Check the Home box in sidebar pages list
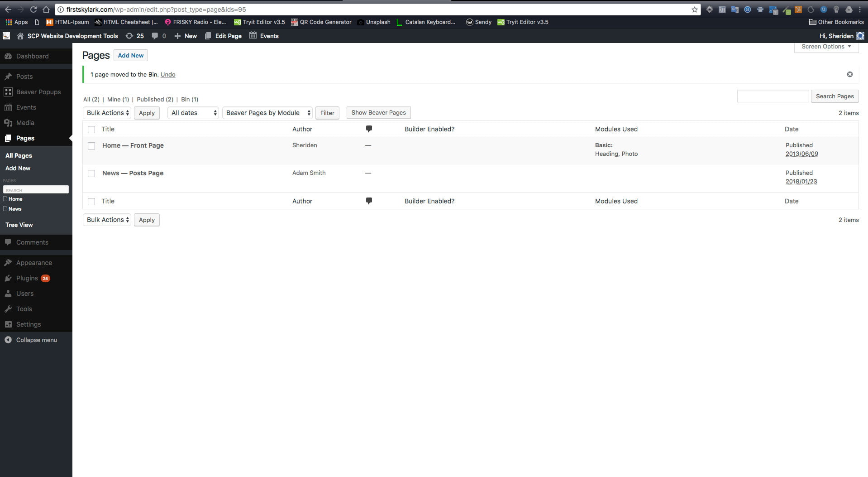 pyautogui.click(x=5, y=199)
